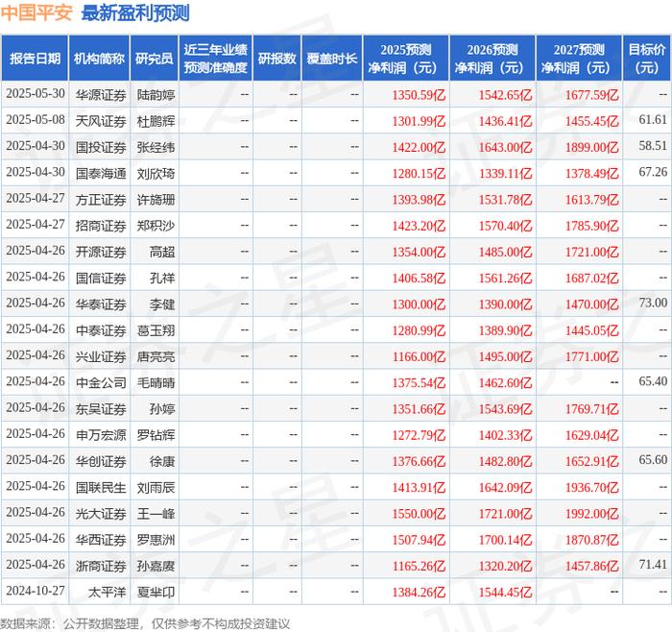Click the 1544.45亿 profit value
This screenshot has width=672, height=632.
pos(505,592)
